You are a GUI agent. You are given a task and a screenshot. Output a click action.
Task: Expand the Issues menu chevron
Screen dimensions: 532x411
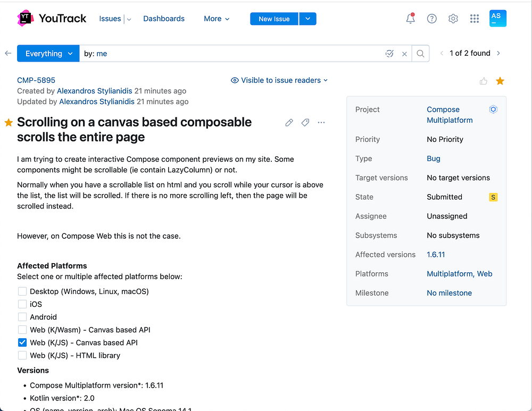pyautogui.click(x=129, y=19)
